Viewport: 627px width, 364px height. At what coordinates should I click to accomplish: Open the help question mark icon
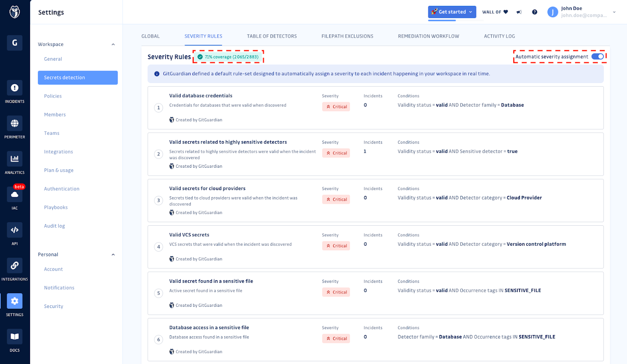click(x=535, y=12)
